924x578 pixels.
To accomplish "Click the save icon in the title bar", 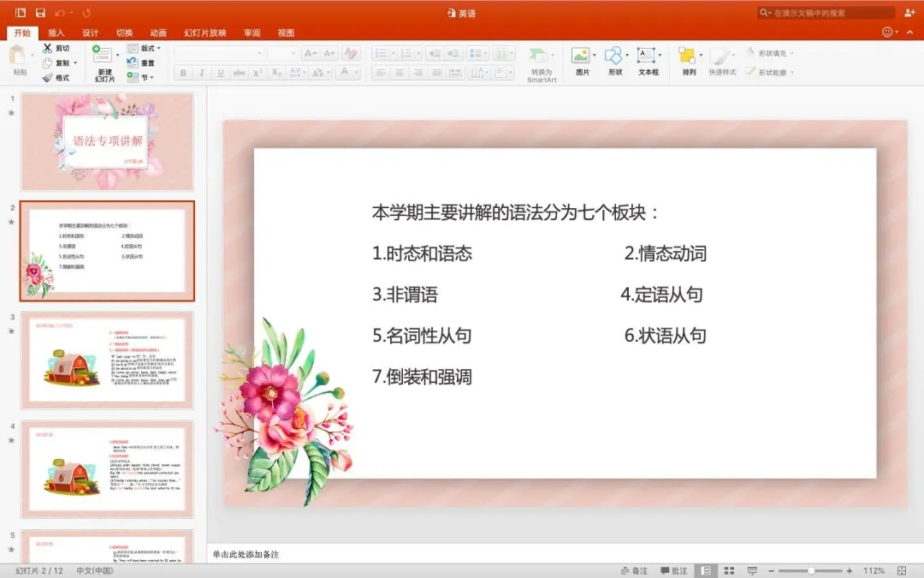I will coord(40,12).
